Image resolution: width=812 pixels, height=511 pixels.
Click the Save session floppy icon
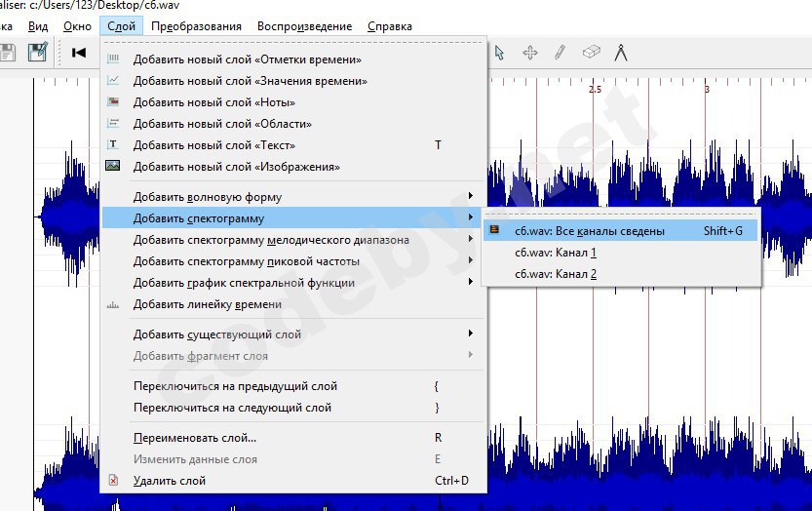[x=7, y=53]
